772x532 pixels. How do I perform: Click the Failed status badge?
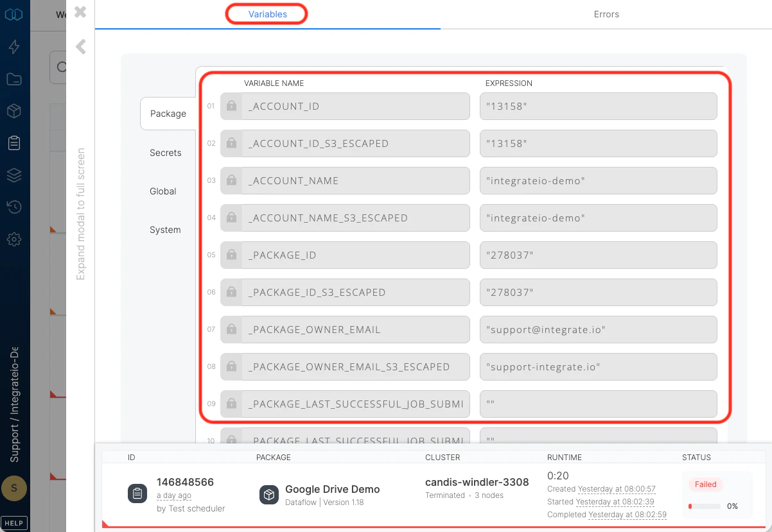tap(706, 485)
